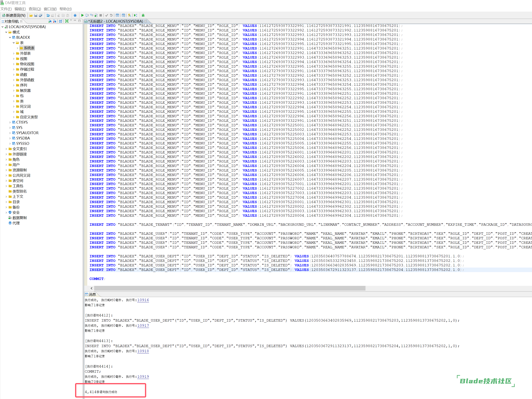Open file with the yellow folder icon
The width and height of the screenshot is (532, 399).
31,15
